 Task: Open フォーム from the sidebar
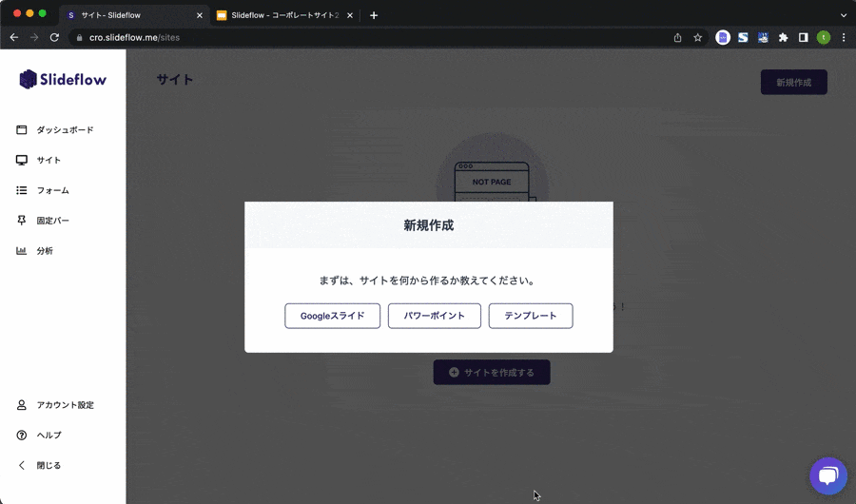53,190
